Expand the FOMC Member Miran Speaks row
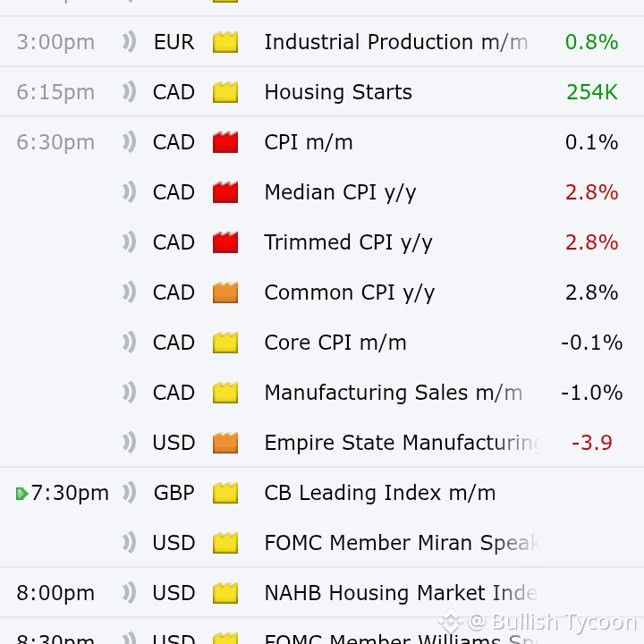644x644 pixels. 401,543
